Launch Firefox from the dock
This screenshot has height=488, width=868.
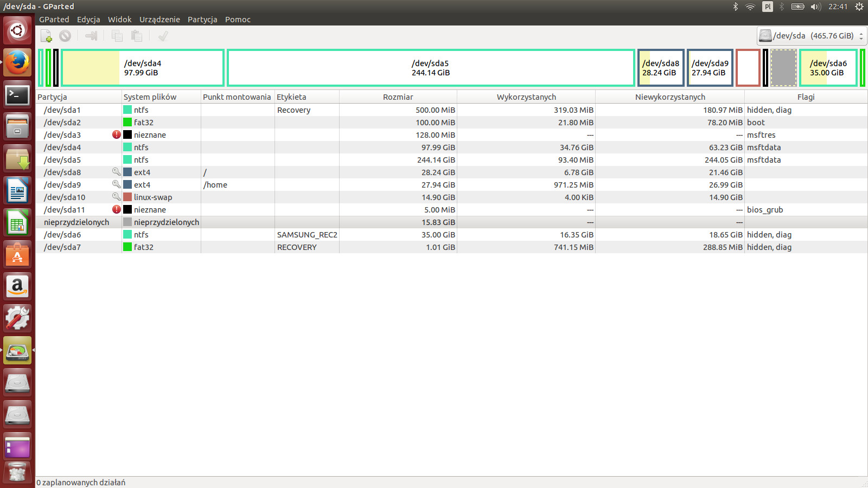(x=17, y=62)
